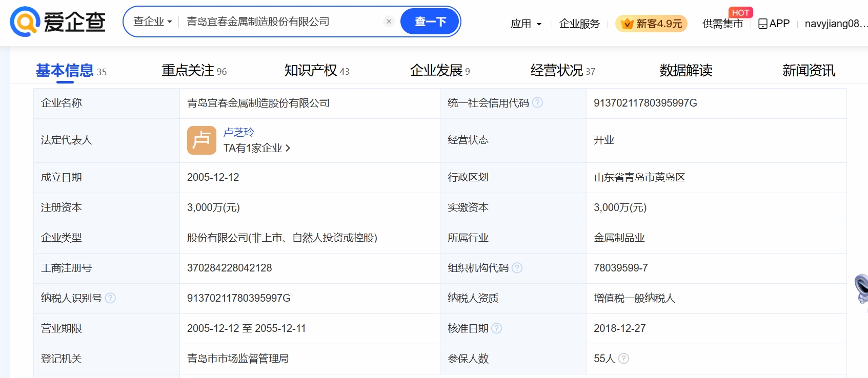Switch to 重点关注 tab
This screenshot has width=868, height=378.
click(x=194, y=71)
